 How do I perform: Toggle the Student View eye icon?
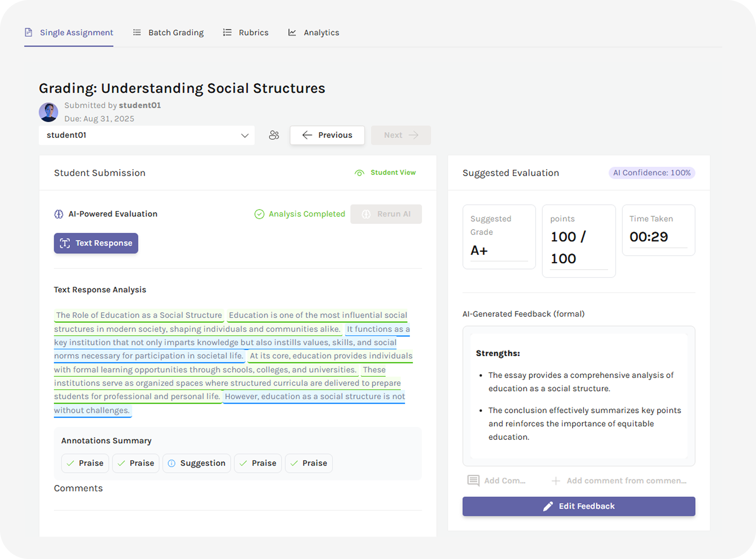click(359, 173)
